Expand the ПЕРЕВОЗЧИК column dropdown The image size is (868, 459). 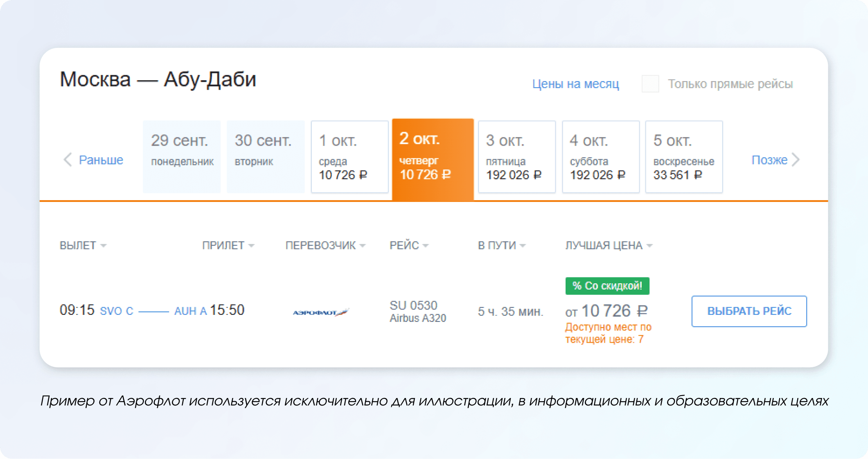coord(327,245)
